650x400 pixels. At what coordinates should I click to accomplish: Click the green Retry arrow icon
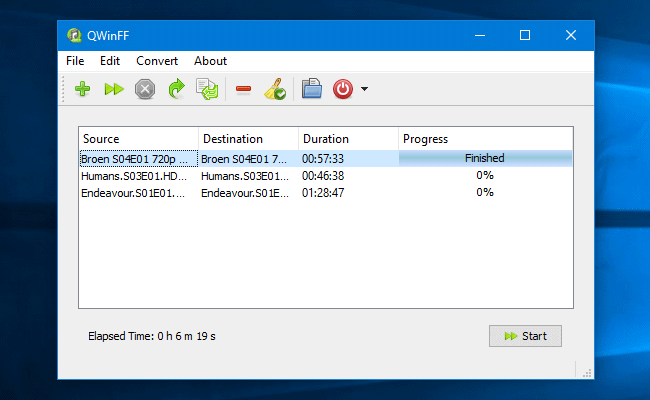[x=177, y=89]
